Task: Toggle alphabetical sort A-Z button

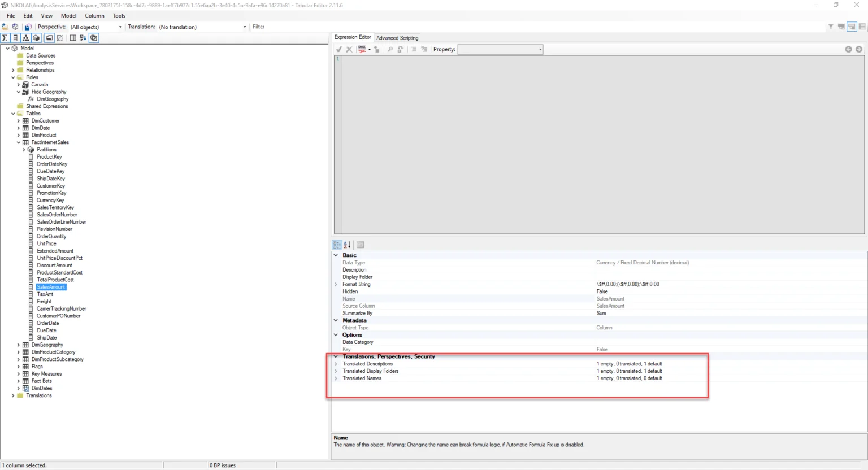Action: 83,38
